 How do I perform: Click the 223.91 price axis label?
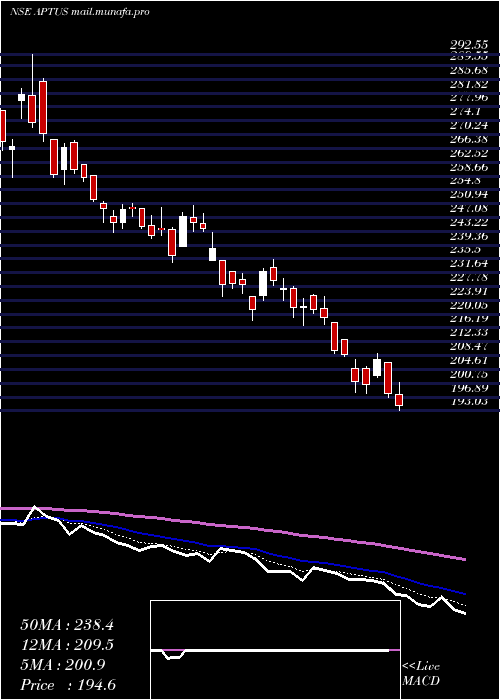[469, 291]
